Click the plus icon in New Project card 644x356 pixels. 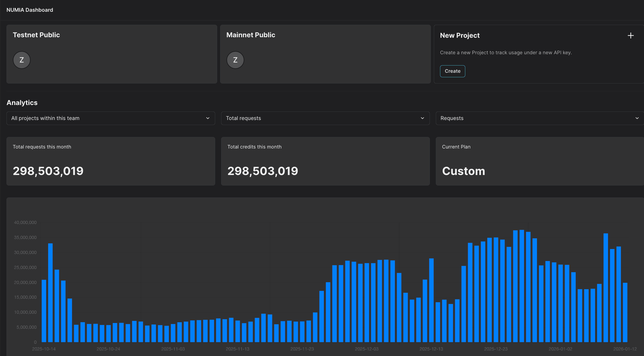click(631, 35)
